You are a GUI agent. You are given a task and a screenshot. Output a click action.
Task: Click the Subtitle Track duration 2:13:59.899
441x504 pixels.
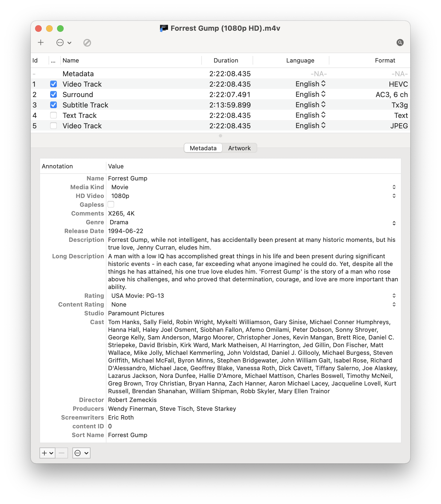[x=230, y=105]
